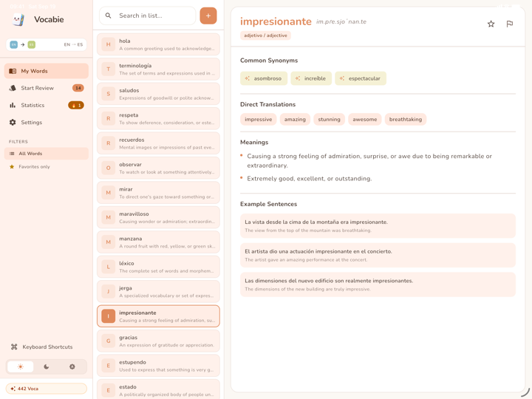Image resolution: width=532 pixels, height=399 pixels.
Task: Click the breathtaking translation chip
Action: 406,120
